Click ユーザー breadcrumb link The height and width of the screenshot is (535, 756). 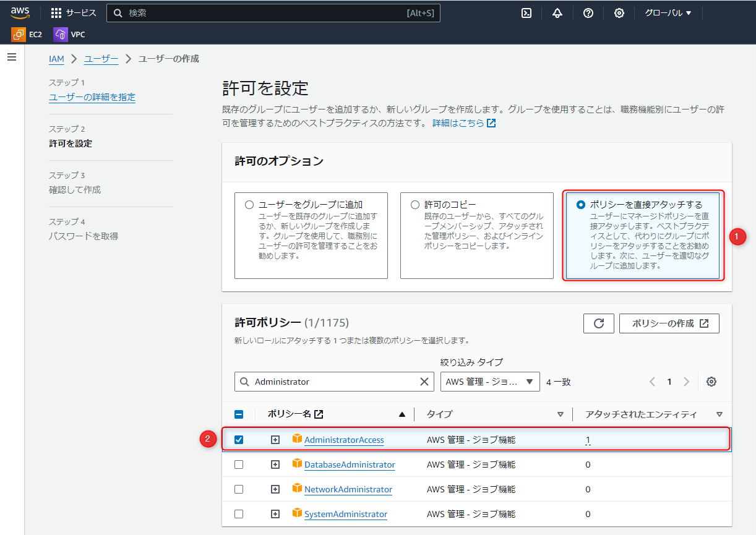(101, 59)
